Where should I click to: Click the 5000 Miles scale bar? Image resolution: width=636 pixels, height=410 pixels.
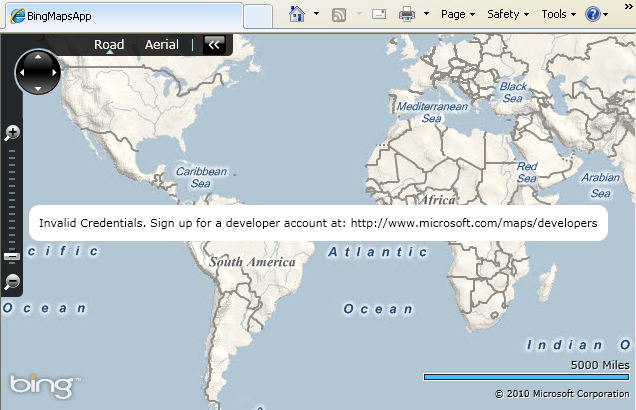(526, 377)
